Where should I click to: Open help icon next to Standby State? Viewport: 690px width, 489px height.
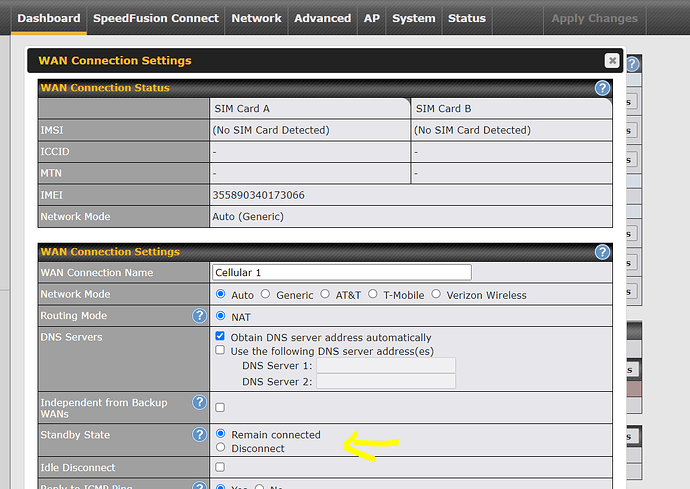click(199, 435)
